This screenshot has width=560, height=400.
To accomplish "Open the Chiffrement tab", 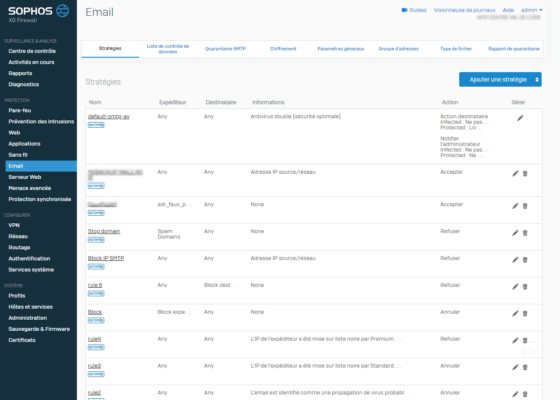I will click(283, 49).
